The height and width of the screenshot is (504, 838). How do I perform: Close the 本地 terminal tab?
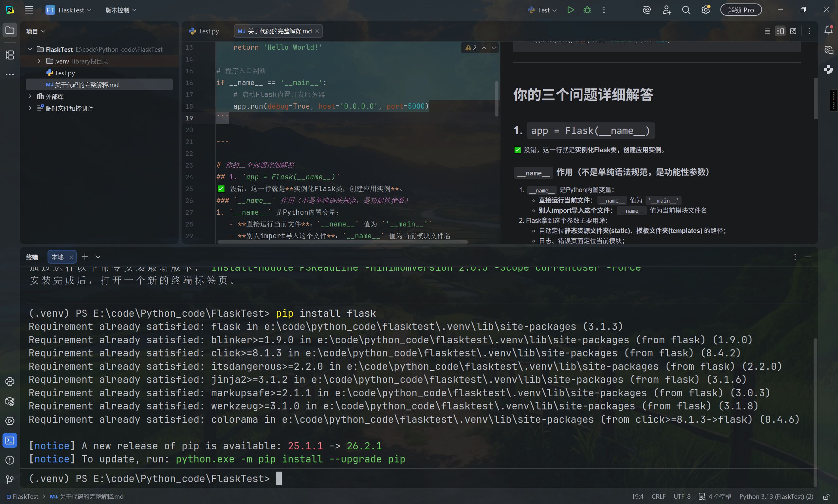tap(71, 257)
